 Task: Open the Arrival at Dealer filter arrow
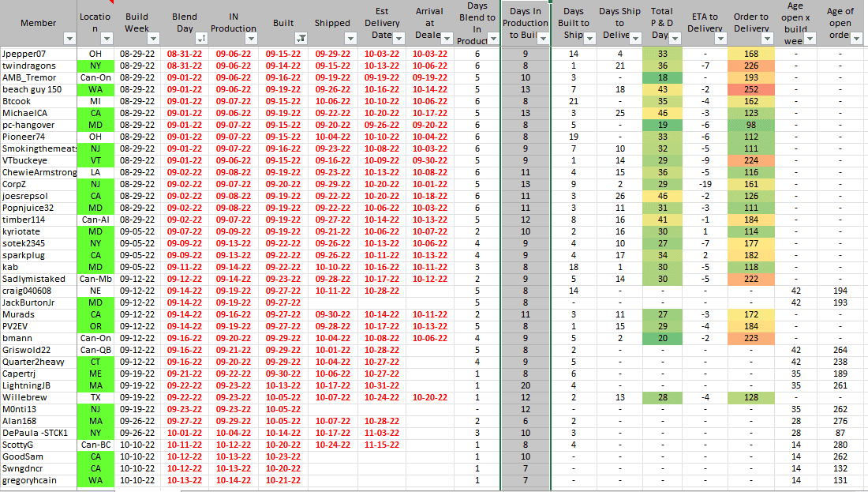[447, 39]
